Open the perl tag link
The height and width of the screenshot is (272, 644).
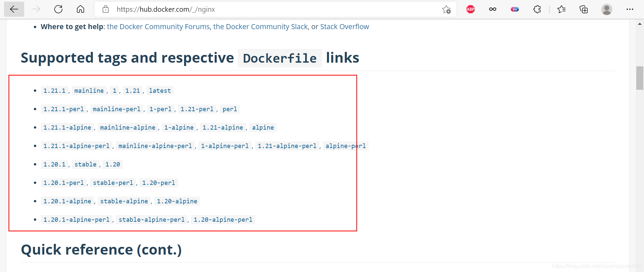[x=230, y=109]
